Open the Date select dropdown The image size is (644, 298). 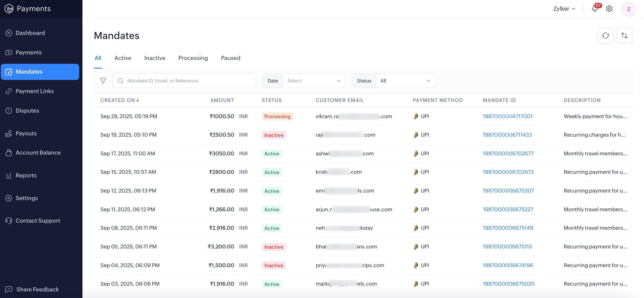[x=314, y=80]
